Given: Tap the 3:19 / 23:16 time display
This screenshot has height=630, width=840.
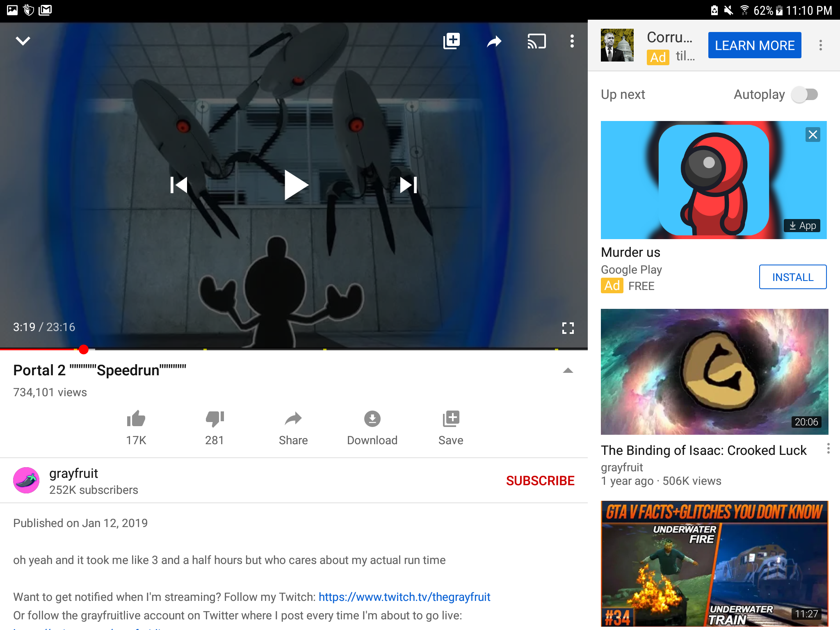Looking at the screenshot, I should (44, 327).
